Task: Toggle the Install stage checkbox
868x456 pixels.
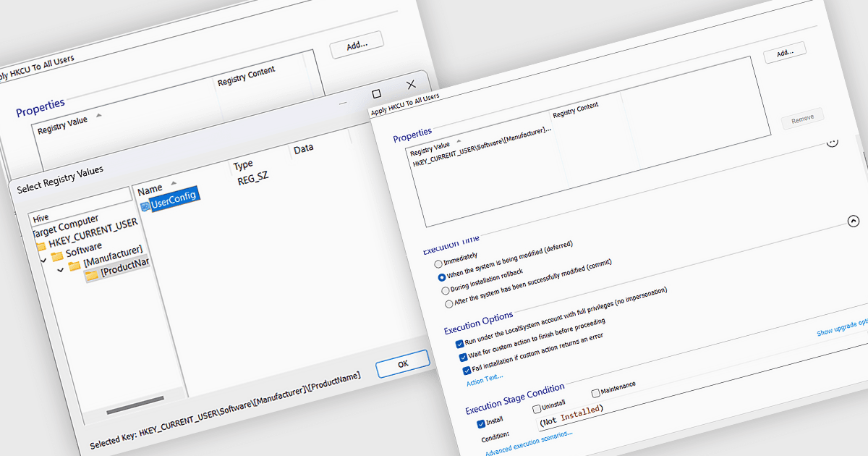Action: coord(481,424)
